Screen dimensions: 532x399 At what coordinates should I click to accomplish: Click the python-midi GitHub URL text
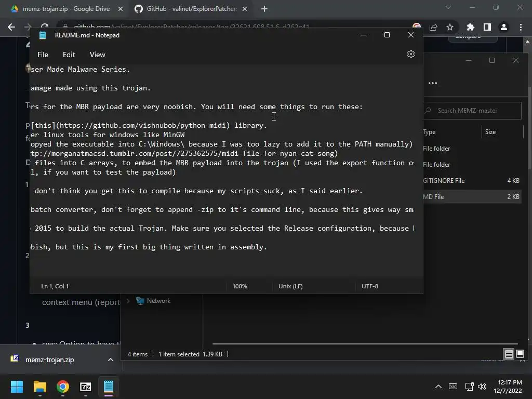143,126
